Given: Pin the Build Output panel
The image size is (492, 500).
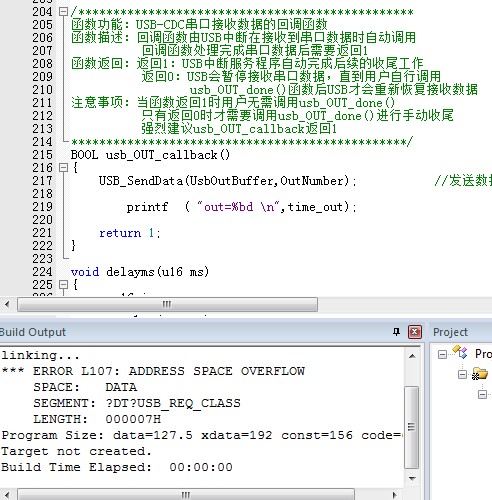Looking at the screenshot, I should pyautogui.click(x=396, y=332).
